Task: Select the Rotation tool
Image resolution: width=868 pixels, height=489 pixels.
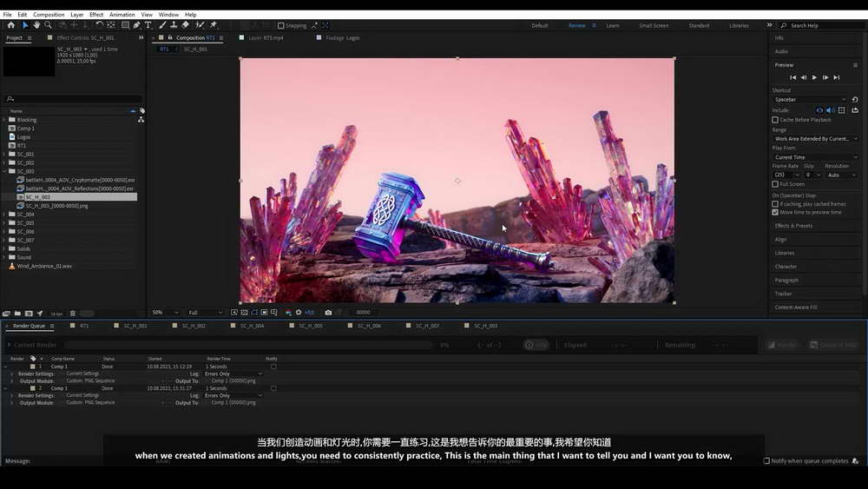Action: 99,25
